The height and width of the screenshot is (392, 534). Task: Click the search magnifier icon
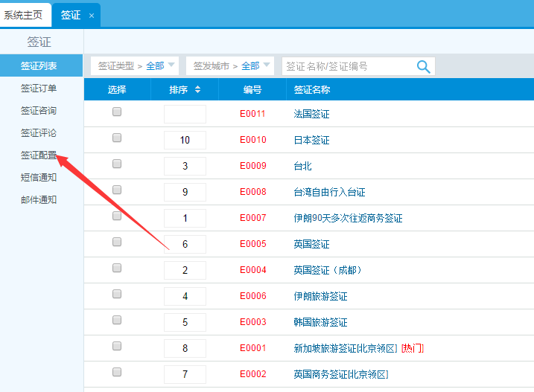423,66
